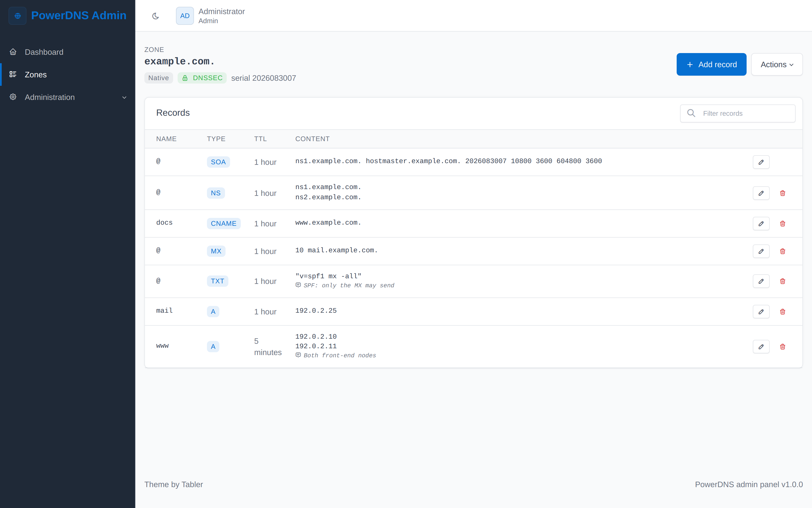
Task: Click the Administrator user name
Action: [221, 11]
